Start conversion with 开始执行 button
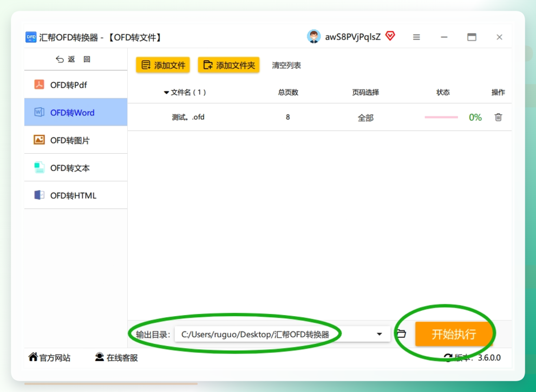The width and height of the screenshot is (536, 392). pos(453,334)
